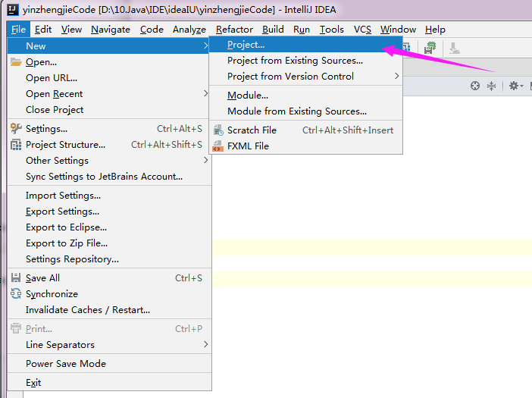Open the View menu
The image size is (532, 398).
coord(71,30)
